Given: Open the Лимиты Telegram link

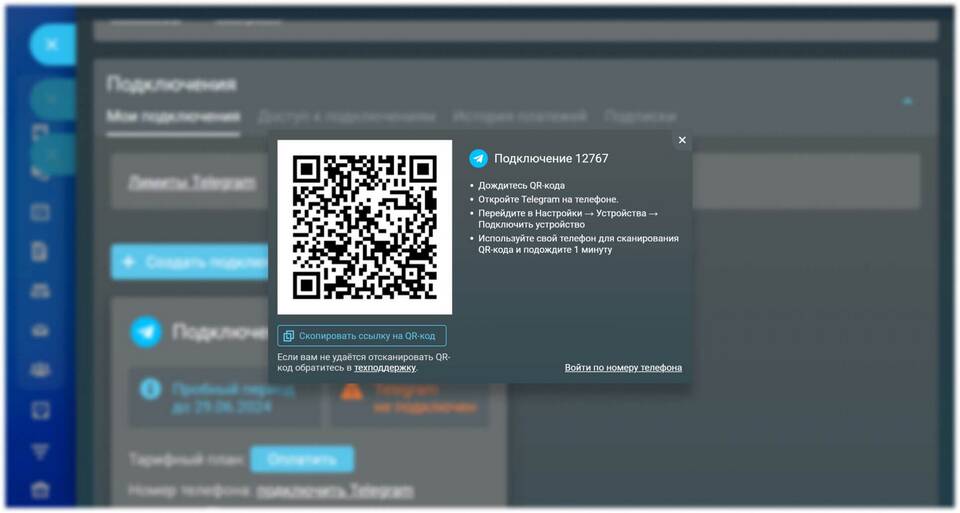Looking at the screenshot, I should coord(192,182).
